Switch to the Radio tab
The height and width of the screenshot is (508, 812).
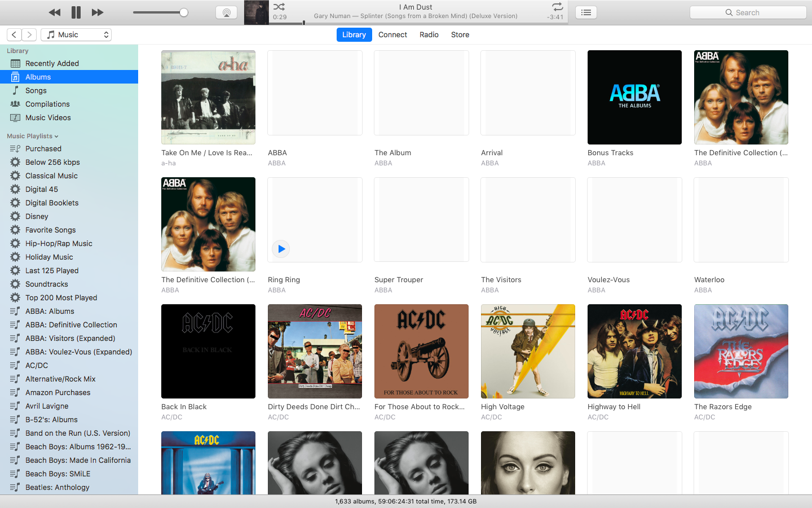pos(429,35)
